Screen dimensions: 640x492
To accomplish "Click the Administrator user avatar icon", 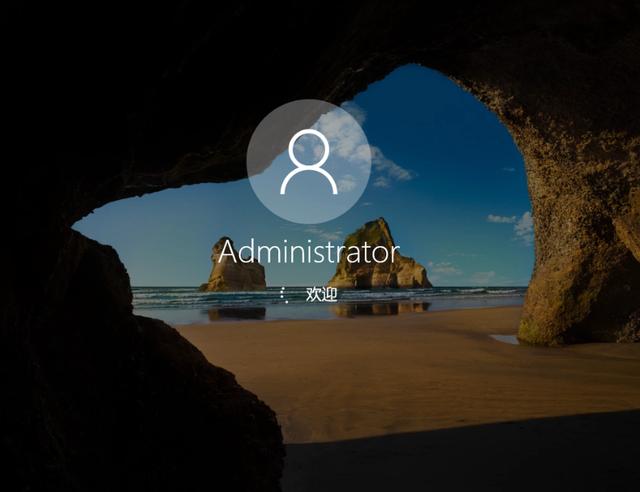I will pos(309,162).
